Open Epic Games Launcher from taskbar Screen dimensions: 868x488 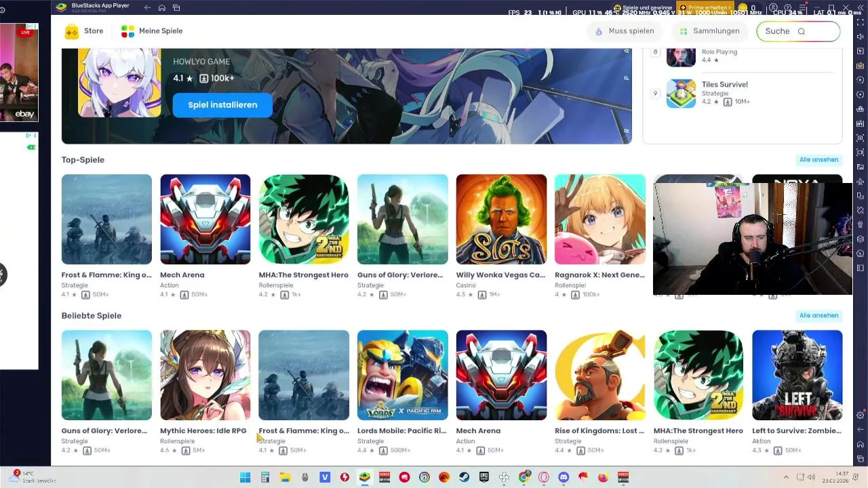point(484,477)
